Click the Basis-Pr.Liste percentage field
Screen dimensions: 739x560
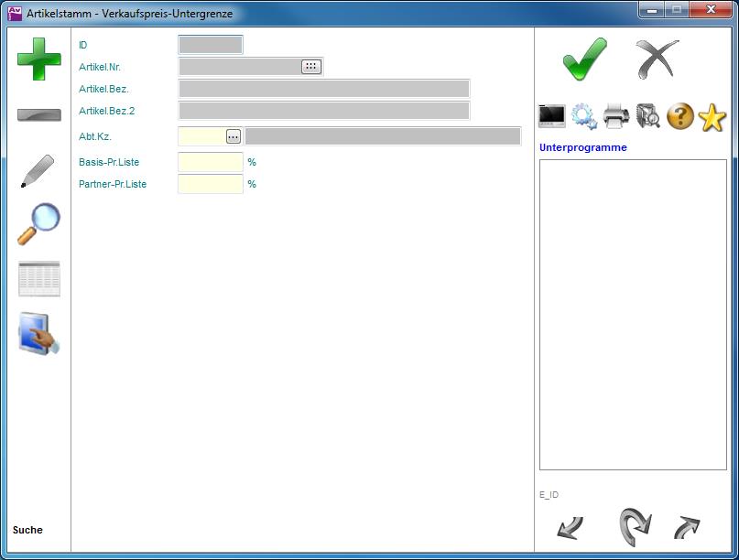210,162
